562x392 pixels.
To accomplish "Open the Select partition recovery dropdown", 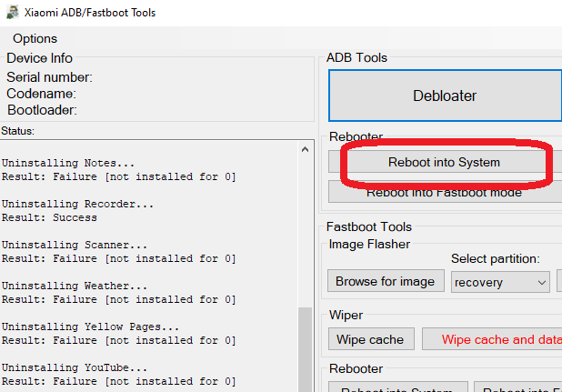I will tap(500, 282).
